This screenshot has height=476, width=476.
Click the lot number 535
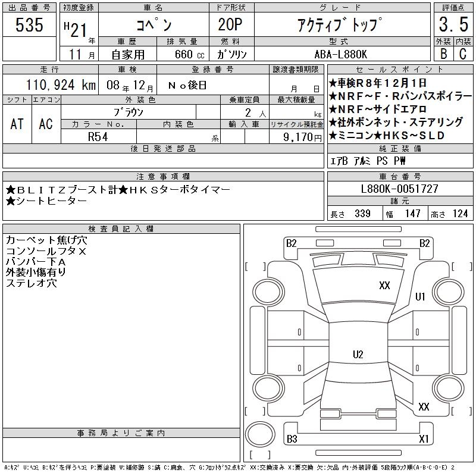(x=29, y=25)
